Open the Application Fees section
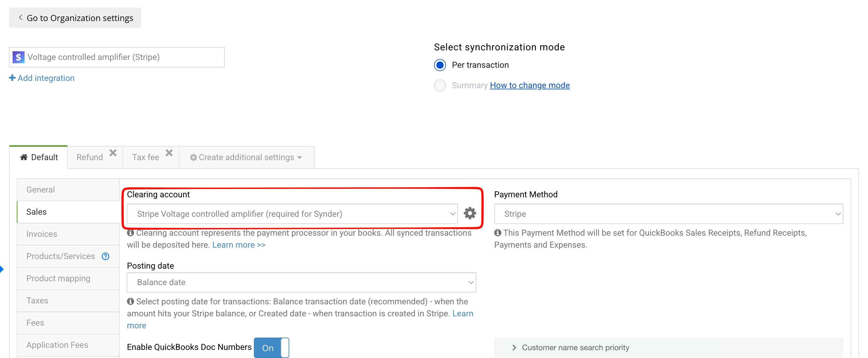868x358 pixels. [x=68, y=345]
